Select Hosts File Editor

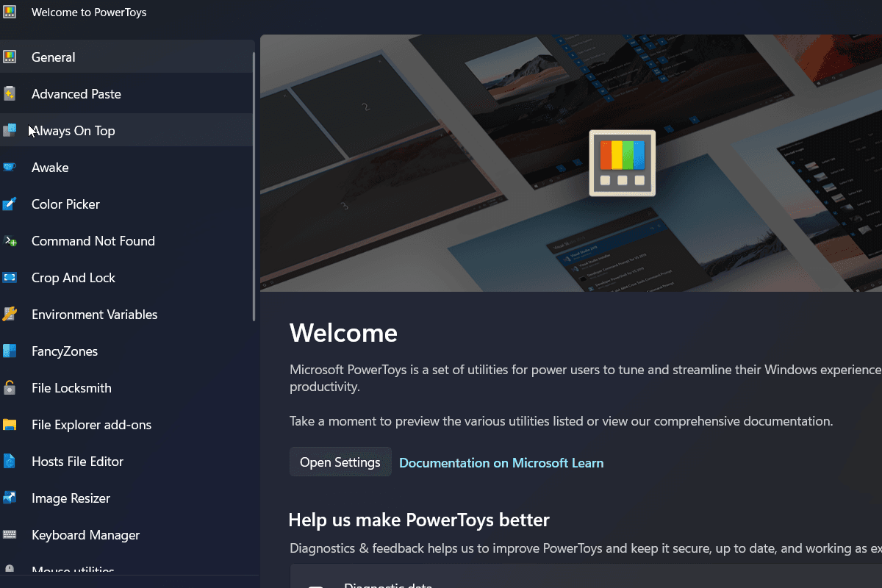click(x=126, y=461)
